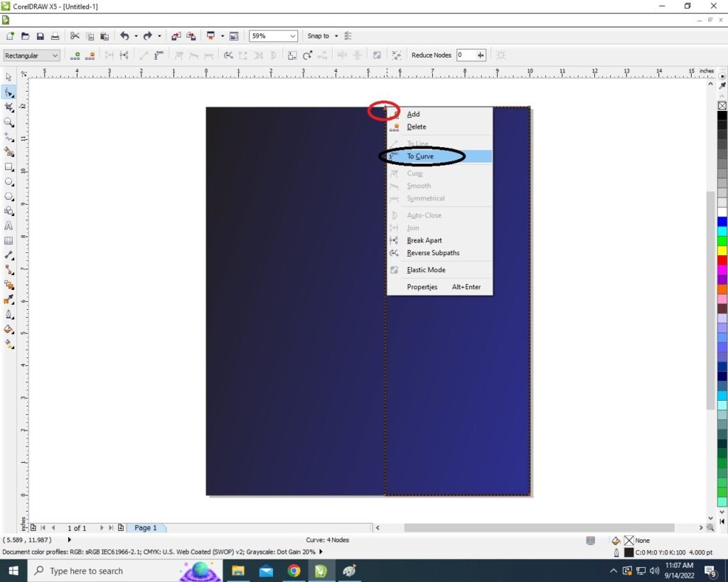The width and height of the screenshot is (728, 582).
Task: Click the Save icon in toolbar
Action: point(40,36)
